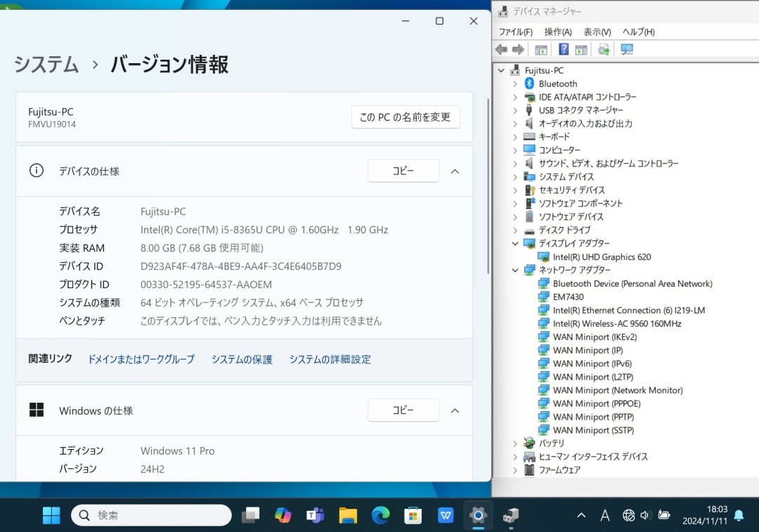Click the Settings window vertical scrollbar

488,186
